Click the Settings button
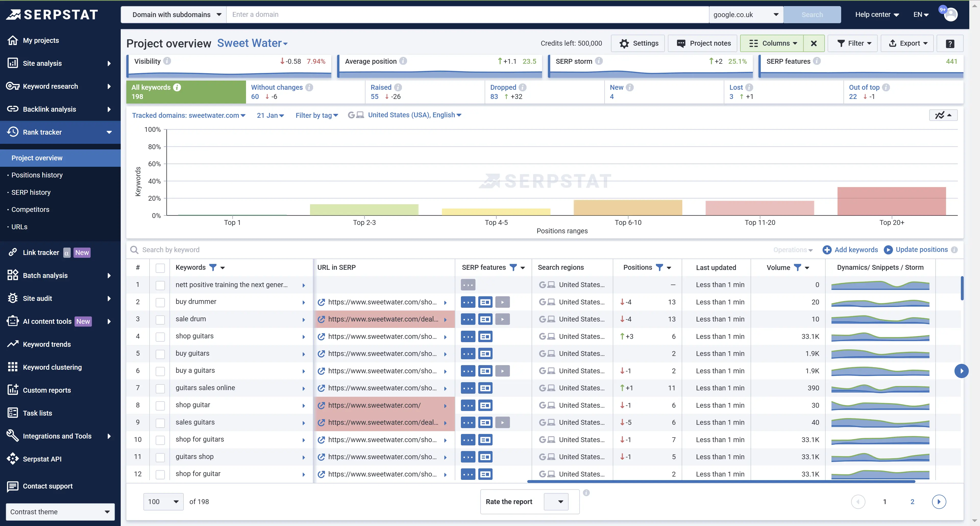Screen dimensions: 980x526 click(x=638, y=43)
